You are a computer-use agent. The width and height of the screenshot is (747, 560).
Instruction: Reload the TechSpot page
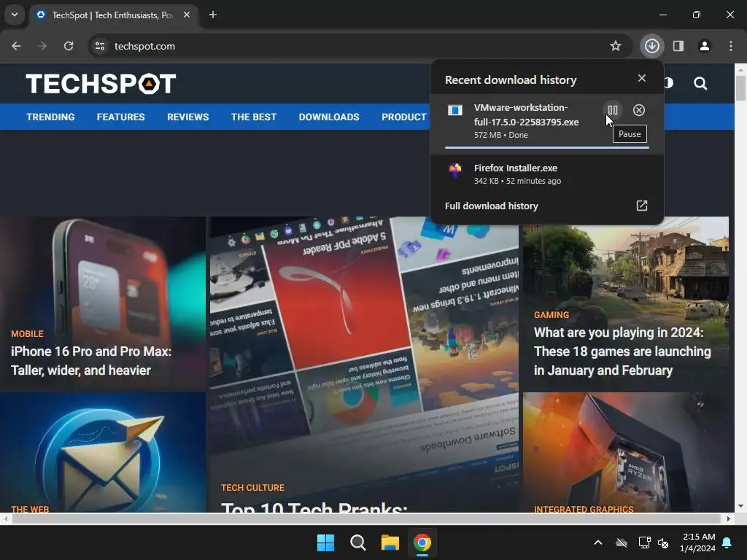(x=69, y=46)
